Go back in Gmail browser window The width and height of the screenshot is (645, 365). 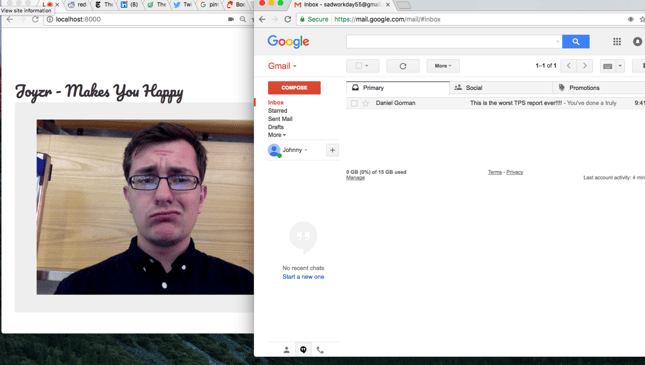[262, 19]
